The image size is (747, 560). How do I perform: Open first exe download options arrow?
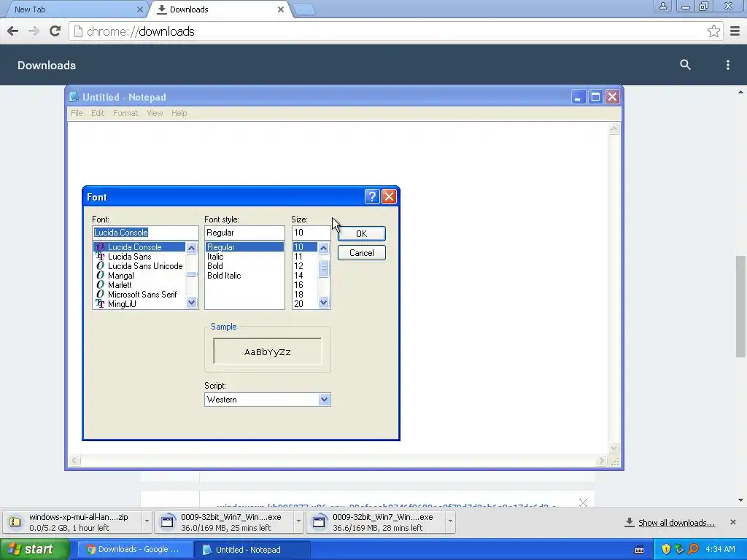[298, 522]
